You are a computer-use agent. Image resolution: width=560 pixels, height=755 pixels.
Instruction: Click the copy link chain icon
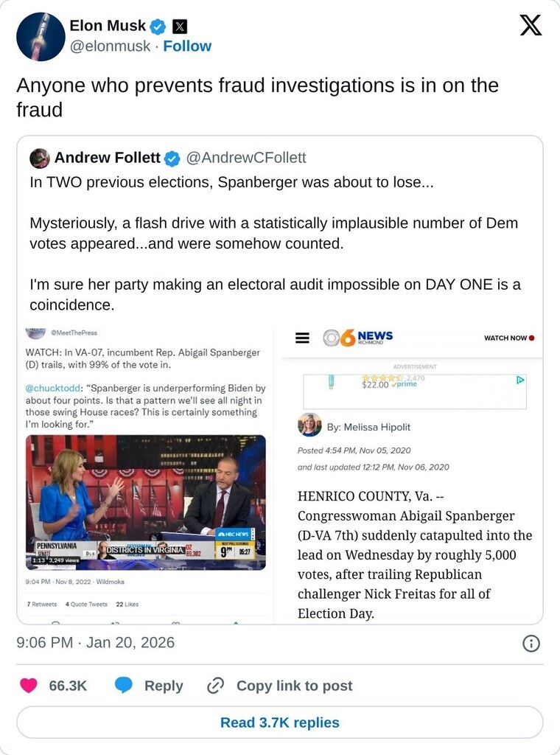215,686
